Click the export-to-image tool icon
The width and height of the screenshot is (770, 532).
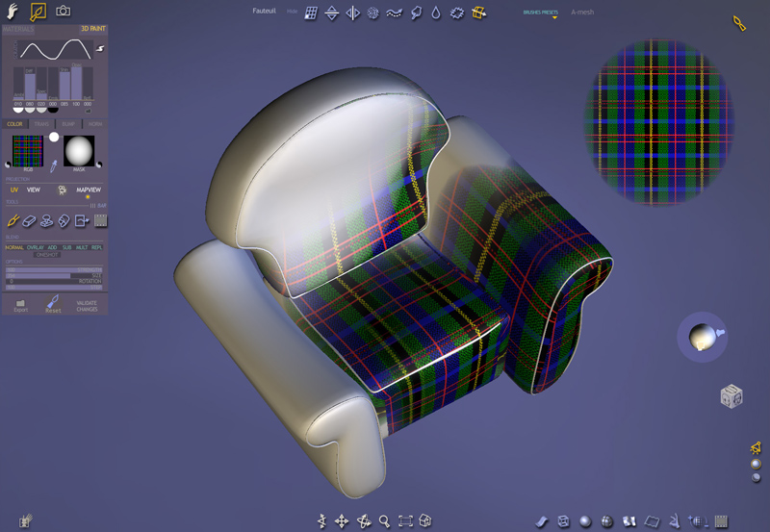coord(82,221)
